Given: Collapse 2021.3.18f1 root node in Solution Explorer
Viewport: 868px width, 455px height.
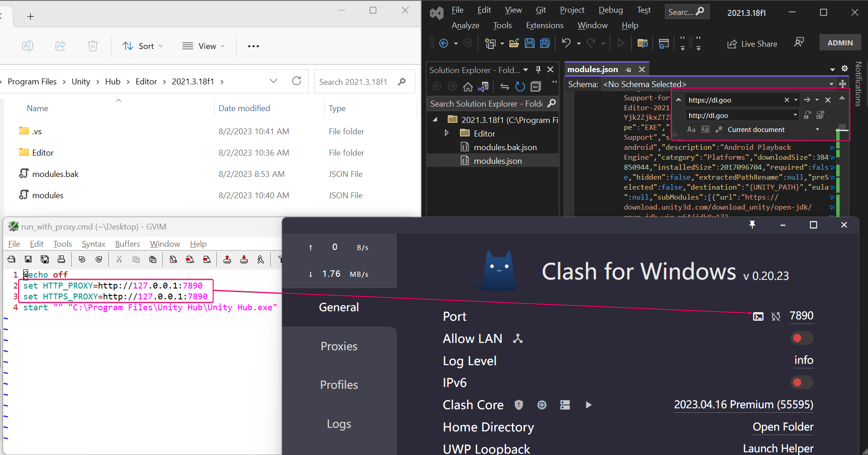Looking at the screenshot, I should 435,120.
